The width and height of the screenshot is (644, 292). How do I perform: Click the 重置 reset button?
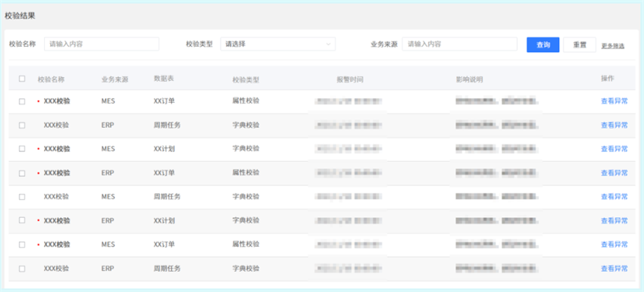click(580, 45)
